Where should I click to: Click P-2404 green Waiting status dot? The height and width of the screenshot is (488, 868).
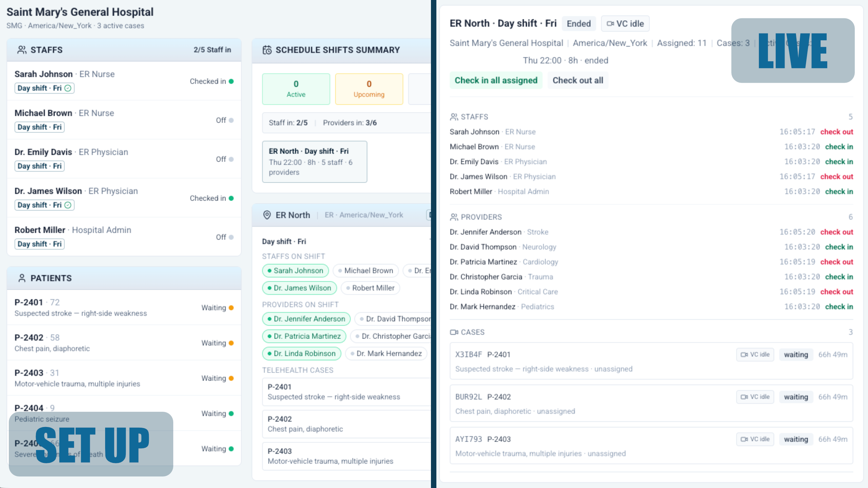point(231,413)
